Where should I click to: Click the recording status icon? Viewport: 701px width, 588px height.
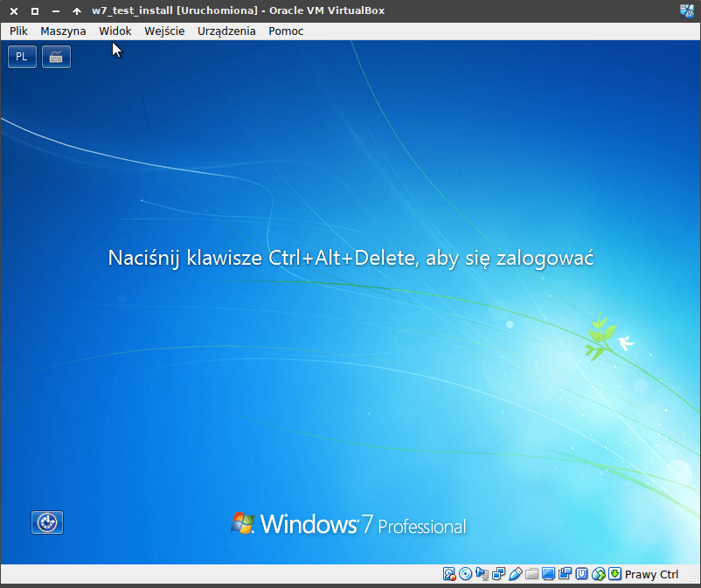coord(565,574)
